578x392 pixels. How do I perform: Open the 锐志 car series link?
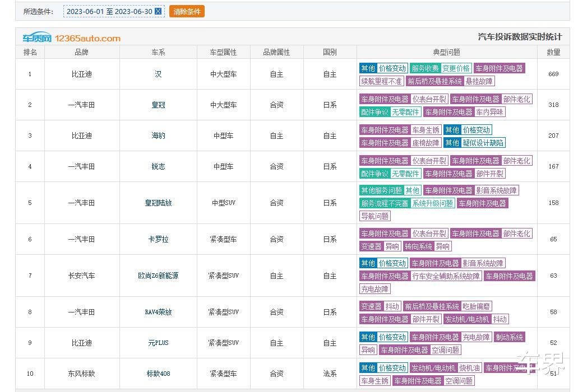point(158,166)
